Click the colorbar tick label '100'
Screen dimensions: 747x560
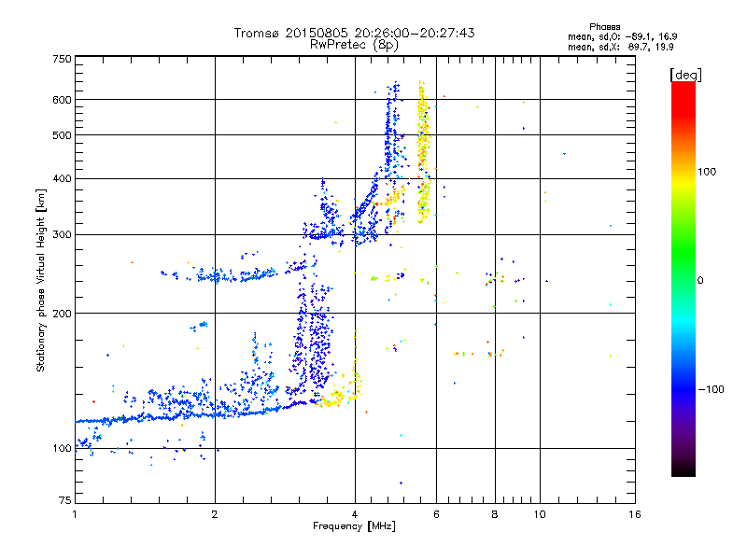tap(707, 172)
